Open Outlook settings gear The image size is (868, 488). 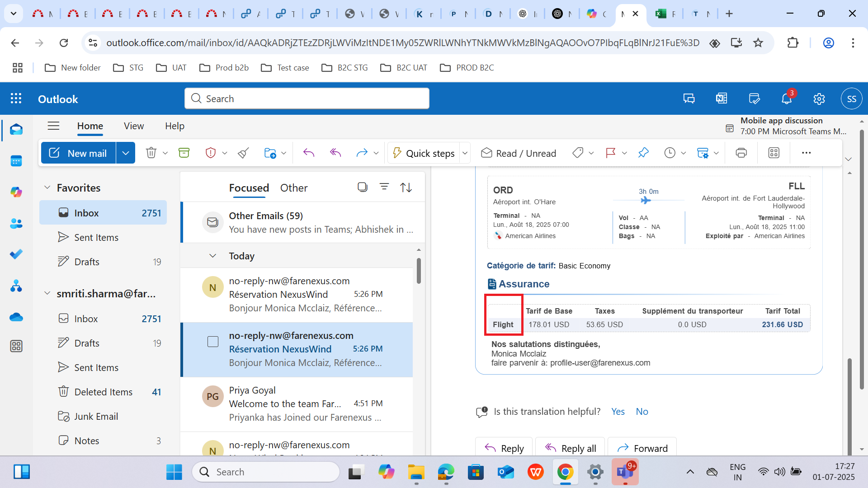click(x=819, y=99)
